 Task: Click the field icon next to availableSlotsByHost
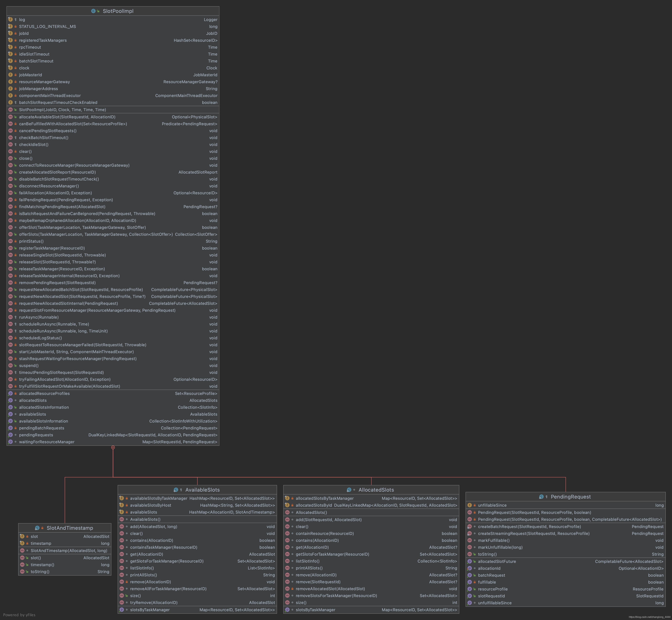click(x=121, y=505)
